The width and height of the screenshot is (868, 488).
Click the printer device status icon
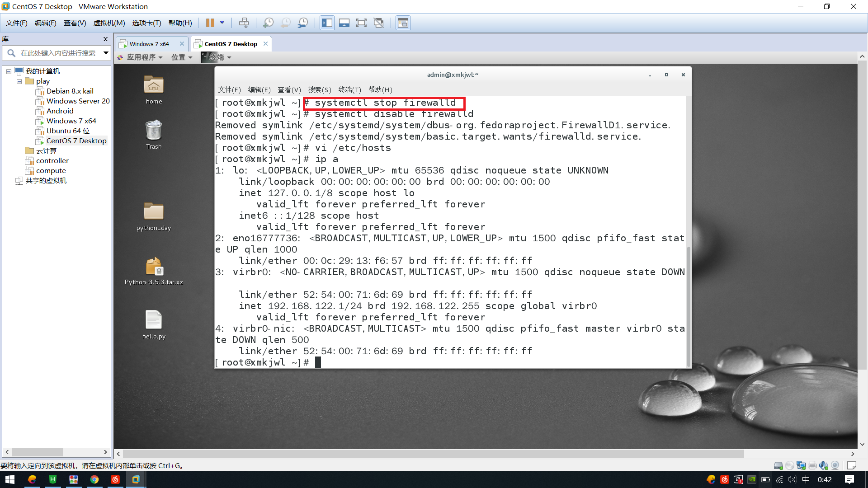[812, 465]
